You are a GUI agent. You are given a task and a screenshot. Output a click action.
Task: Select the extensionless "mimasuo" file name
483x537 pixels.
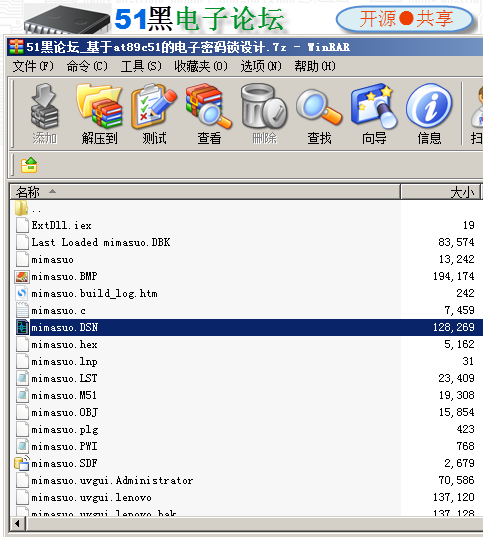(x=52, y=260)
